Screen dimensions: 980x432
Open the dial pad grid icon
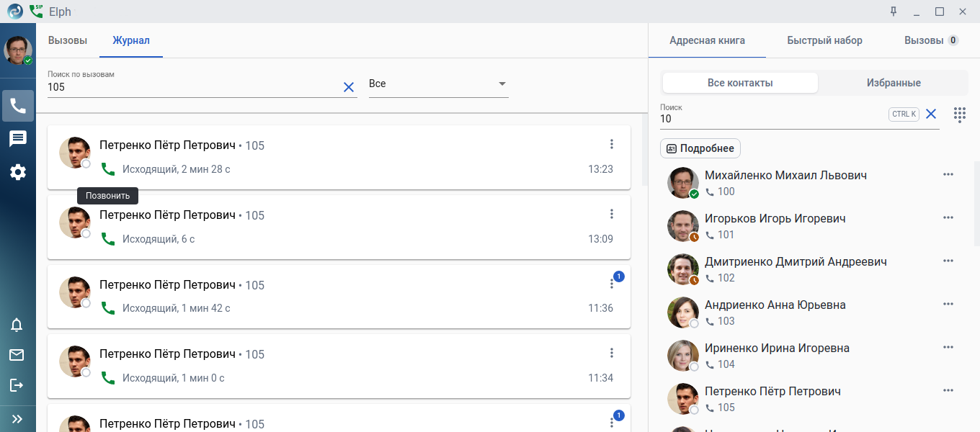click(960, 114)
